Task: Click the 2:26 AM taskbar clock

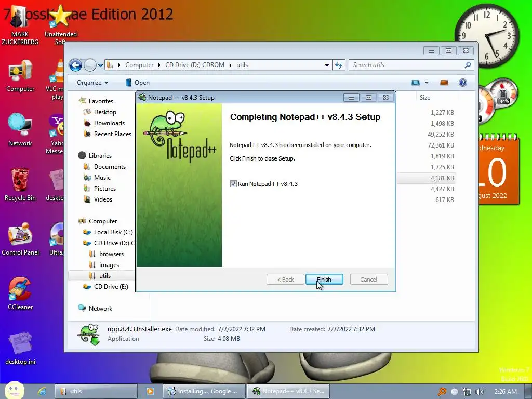Action: [x=506, y=392]
